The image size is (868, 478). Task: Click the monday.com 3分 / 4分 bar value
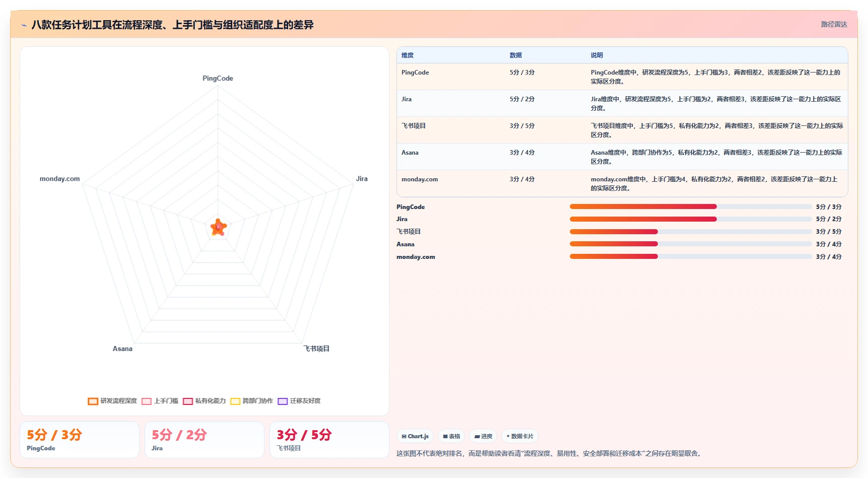(829, 256)
